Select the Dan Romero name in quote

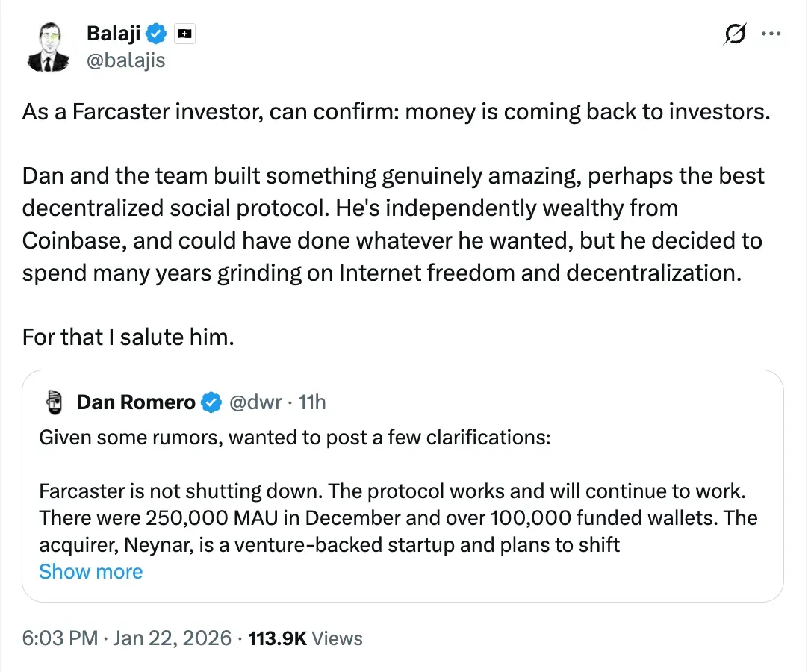(135, 403)
